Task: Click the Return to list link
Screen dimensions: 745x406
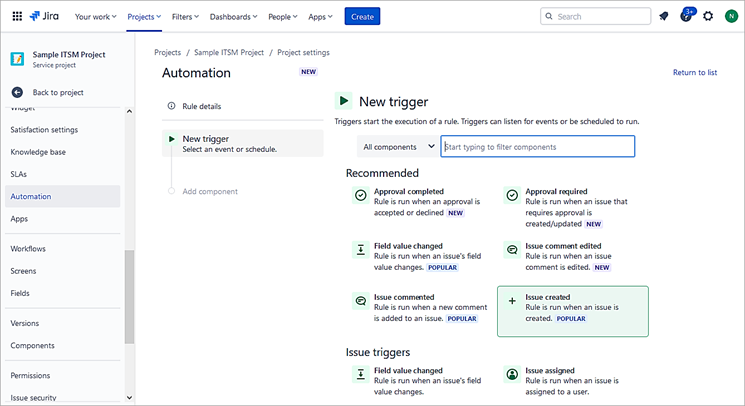Action: click(694, 72)
